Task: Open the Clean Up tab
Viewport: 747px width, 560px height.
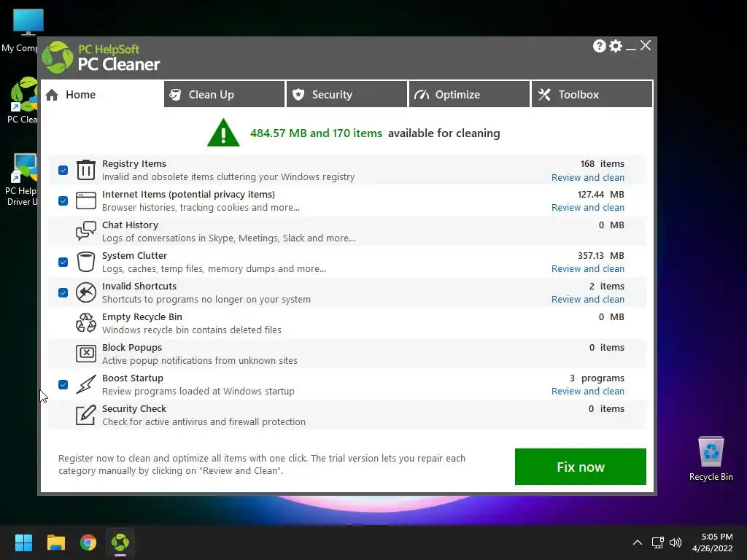Action: tap(225, 94)
